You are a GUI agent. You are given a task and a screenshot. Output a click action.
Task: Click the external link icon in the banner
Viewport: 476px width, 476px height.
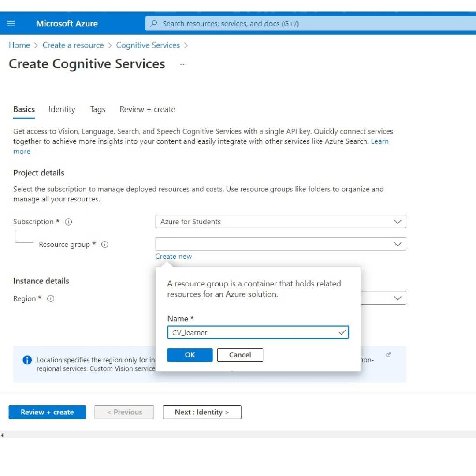pos(388,354)
